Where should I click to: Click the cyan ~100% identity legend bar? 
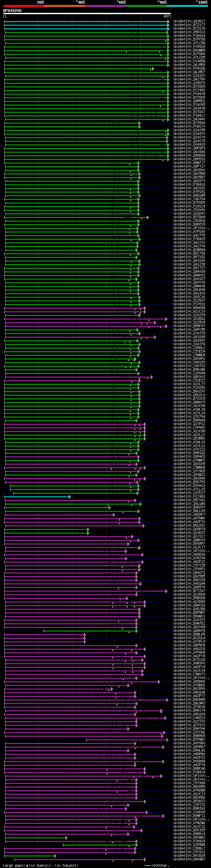tap(187, 6)
